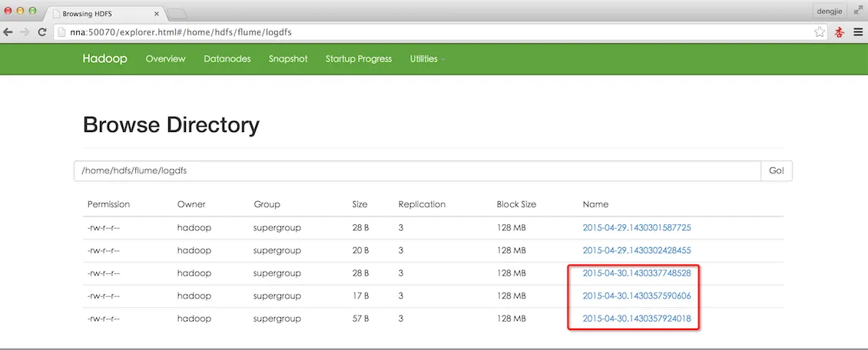Click the Owner column header
Screen dimensions: 868x350
coord(191,204)
